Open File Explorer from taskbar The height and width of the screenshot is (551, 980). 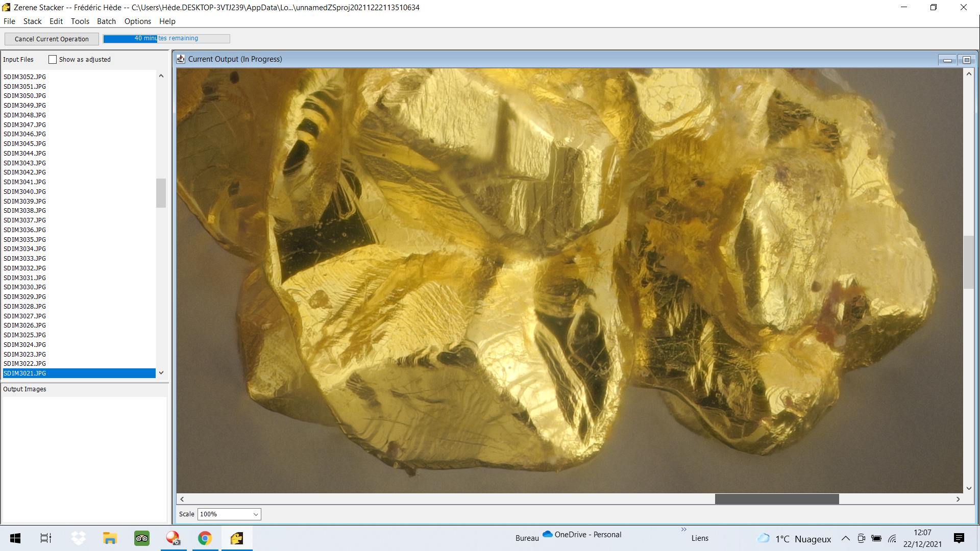click(110, 538)
